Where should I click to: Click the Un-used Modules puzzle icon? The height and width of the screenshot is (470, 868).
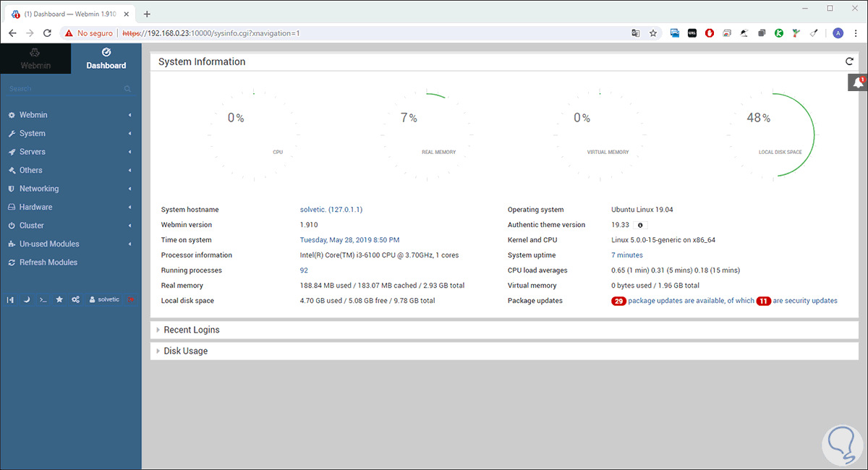(12, 244)
